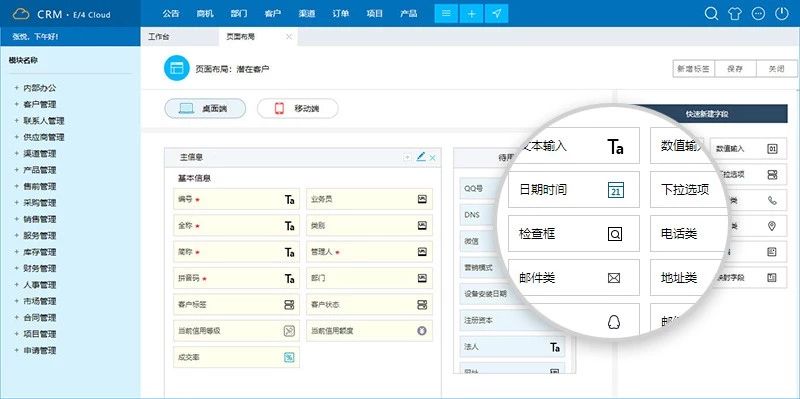Switch to 桌面端 desktop layout
The width and height of the screenshot is (800, 399).
coord(205,109)
